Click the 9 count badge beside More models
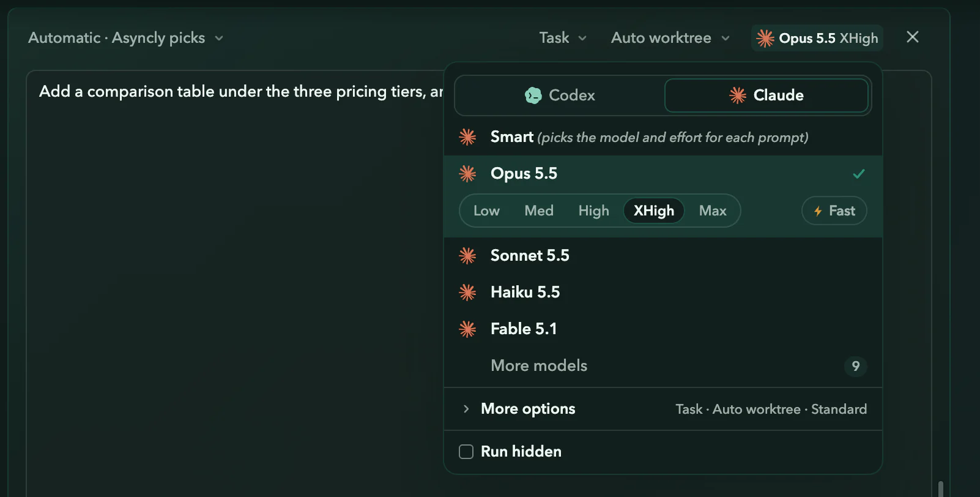The image size is (980, 497). coord(855,366)
